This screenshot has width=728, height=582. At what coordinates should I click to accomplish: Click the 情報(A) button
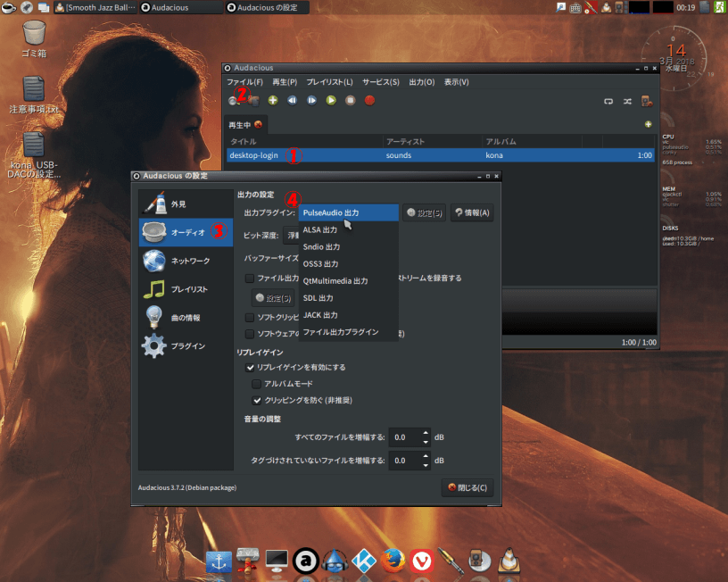tap(472, 212)
